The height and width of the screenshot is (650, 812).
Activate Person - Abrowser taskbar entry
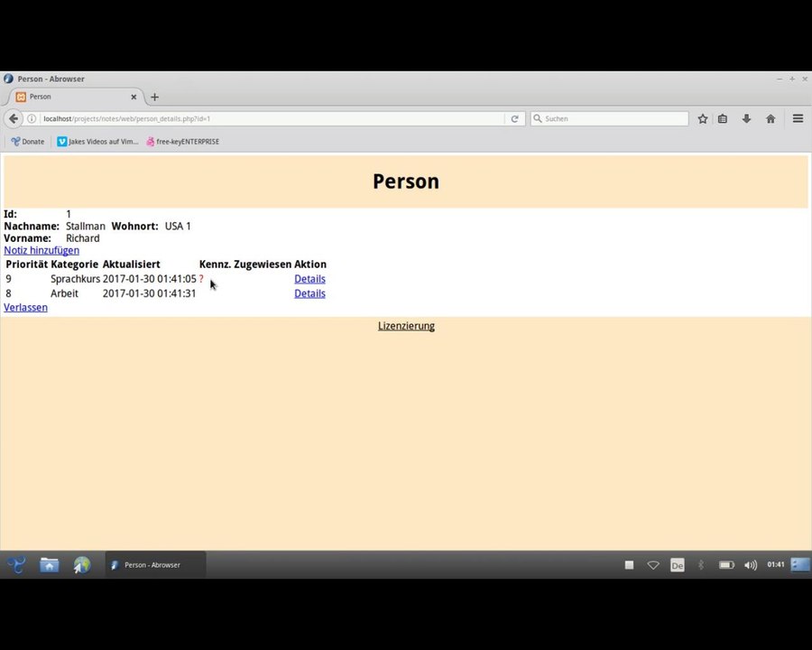coord(155,565)
